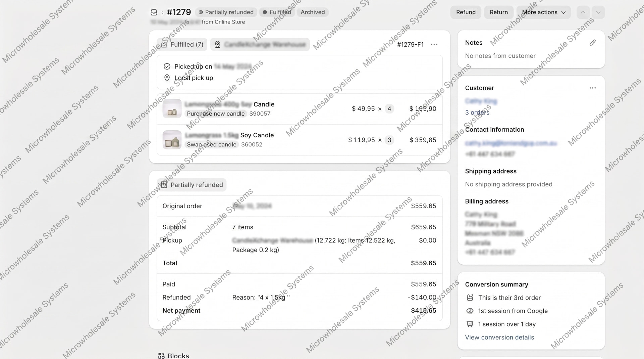Click the orders breadcrumb icon
The height and width of the screenshot is (359, 644).
154,12
